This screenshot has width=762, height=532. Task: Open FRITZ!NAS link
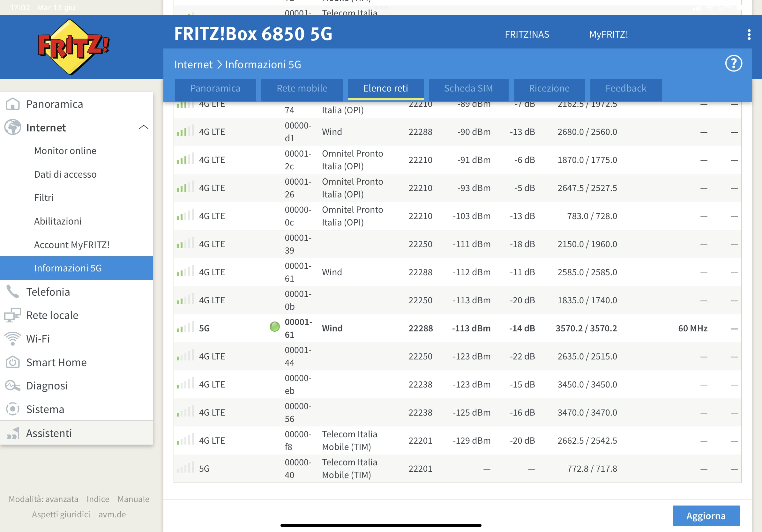pos(527,34)
